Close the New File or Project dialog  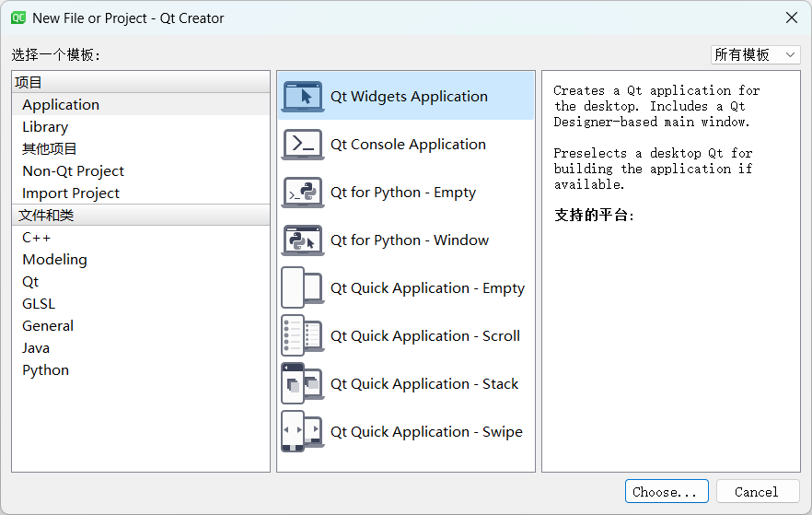pyautogui.click(x=791, y=18)
